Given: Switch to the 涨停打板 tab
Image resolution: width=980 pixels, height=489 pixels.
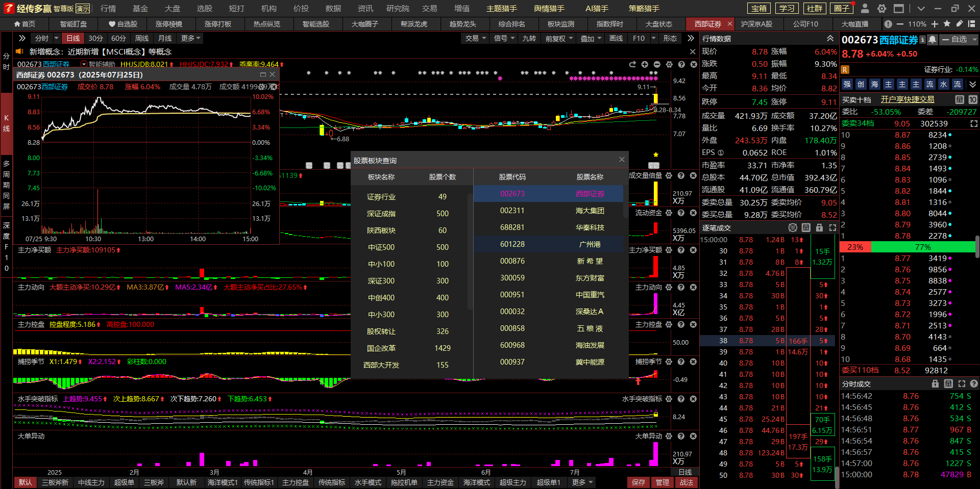Looking at the screenshot, I should [218, 24].
